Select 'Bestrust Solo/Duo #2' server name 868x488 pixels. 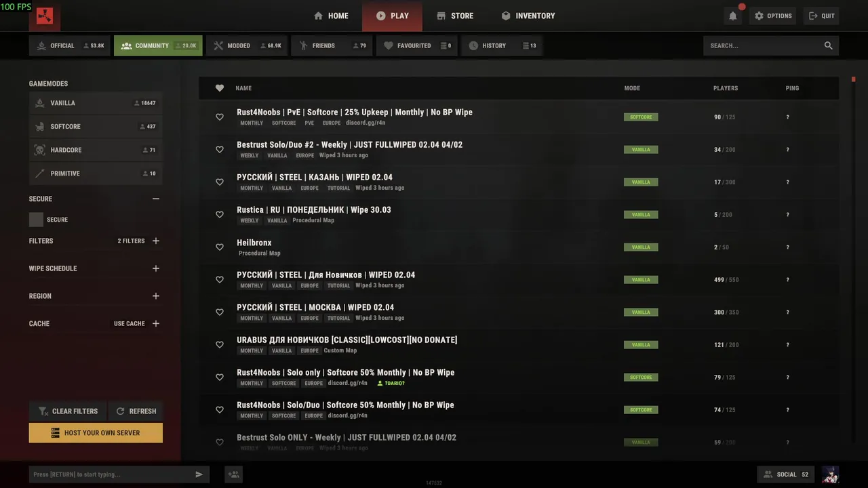pos(349,145)
